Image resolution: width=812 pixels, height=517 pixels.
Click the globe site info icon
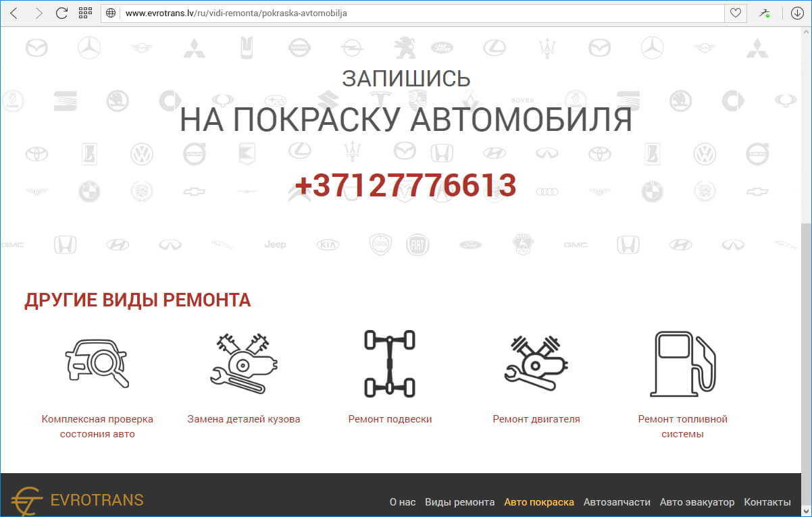point(111,13)
